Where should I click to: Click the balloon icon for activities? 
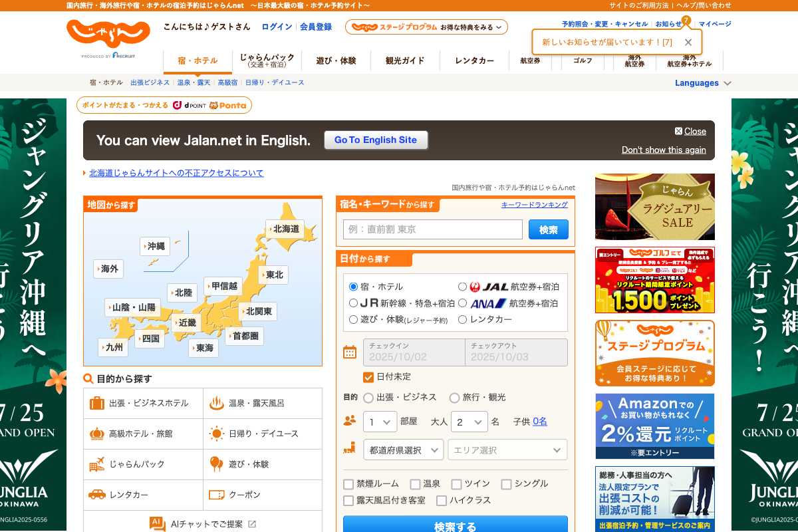pyautogui.click(x=217, y=464)
